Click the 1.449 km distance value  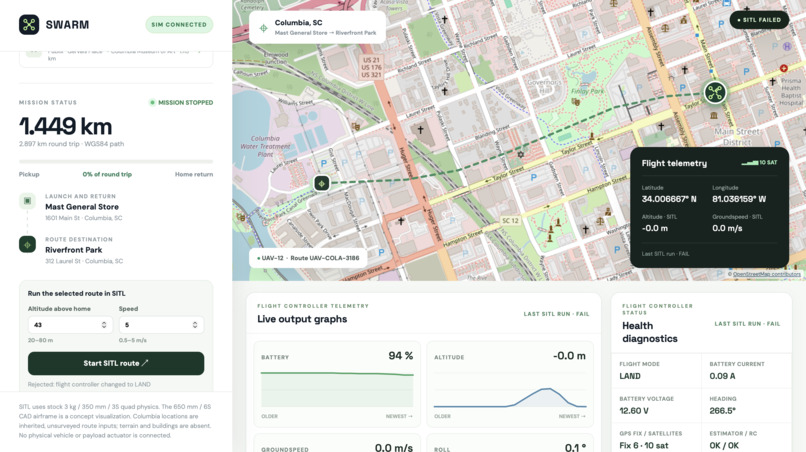click(x=65, y=126)
